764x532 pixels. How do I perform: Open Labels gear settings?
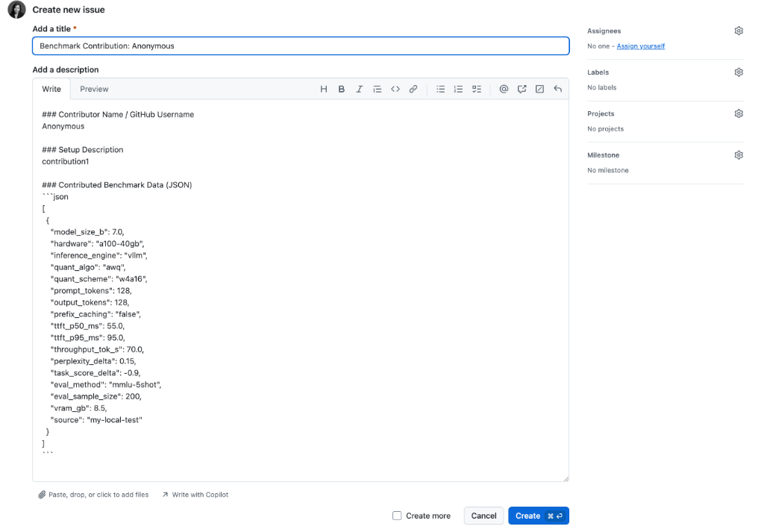(739, 72)
